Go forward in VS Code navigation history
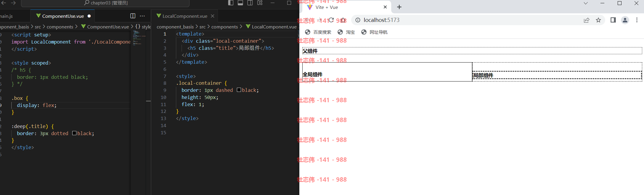644x195 pixels. 13,3
